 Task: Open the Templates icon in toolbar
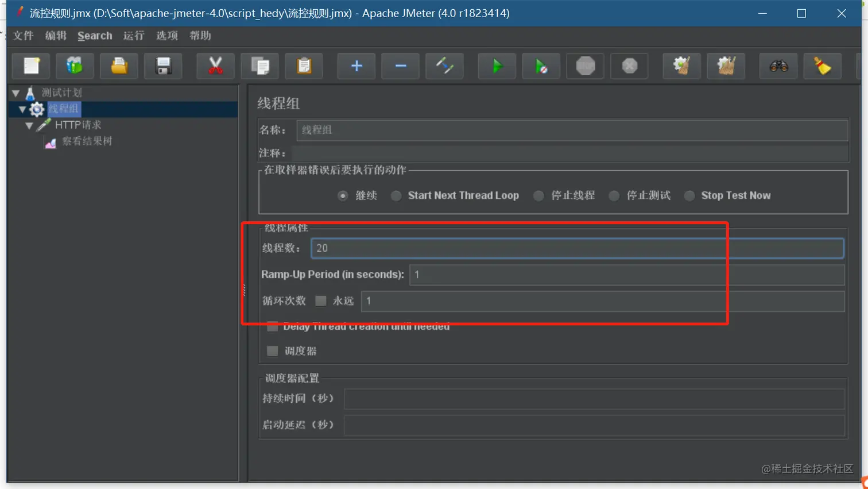(x=75, y=66)
